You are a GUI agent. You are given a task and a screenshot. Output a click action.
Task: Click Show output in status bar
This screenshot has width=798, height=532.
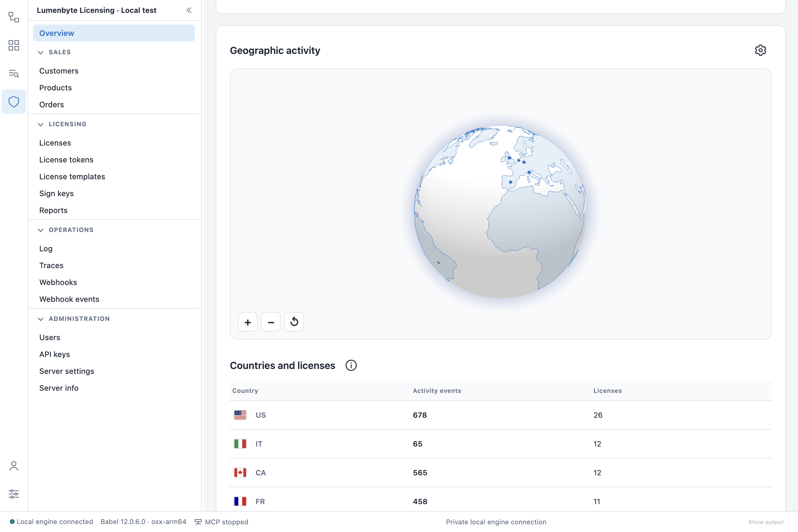tap(766, 522)
